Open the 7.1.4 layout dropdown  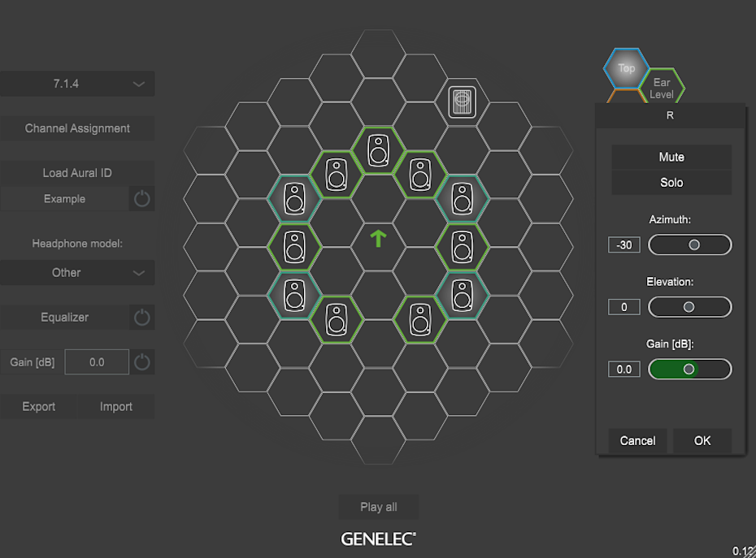tap(77, 84)
